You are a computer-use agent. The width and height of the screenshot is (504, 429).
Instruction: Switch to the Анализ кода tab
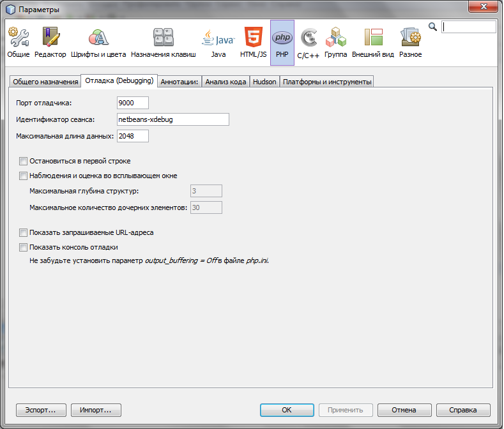click(225, 82)
